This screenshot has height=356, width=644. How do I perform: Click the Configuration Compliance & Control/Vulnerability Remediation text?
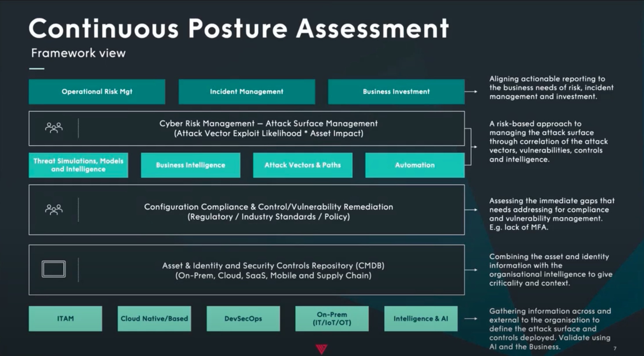click(268, 207)
